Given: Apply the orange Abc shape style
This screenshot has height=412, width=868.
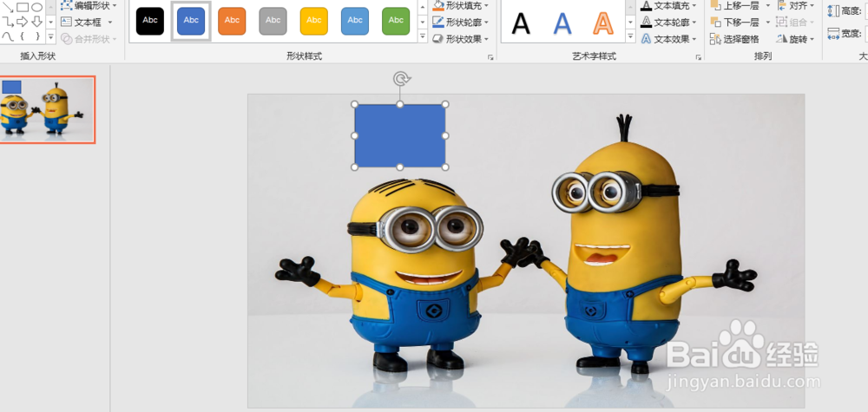Looking at the screenshot, I should [232, 21].
